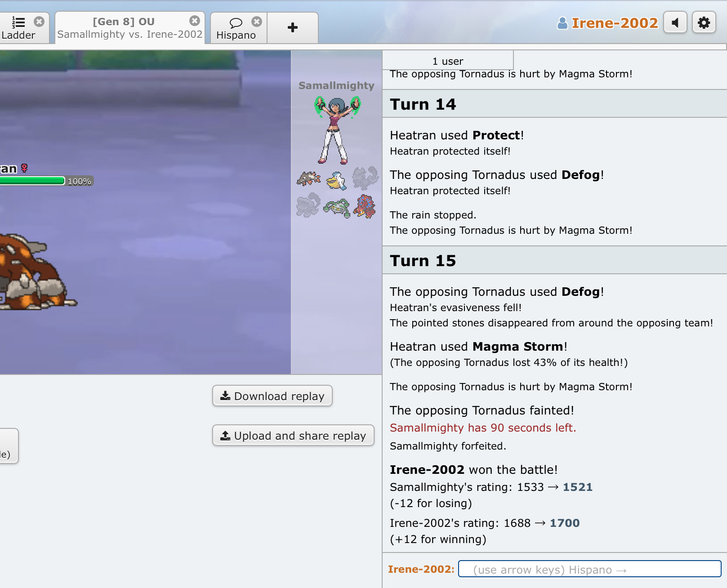Screen dimensions: 727x588
Task: Select the Samallmighty name label
Action: pos(336,85)
